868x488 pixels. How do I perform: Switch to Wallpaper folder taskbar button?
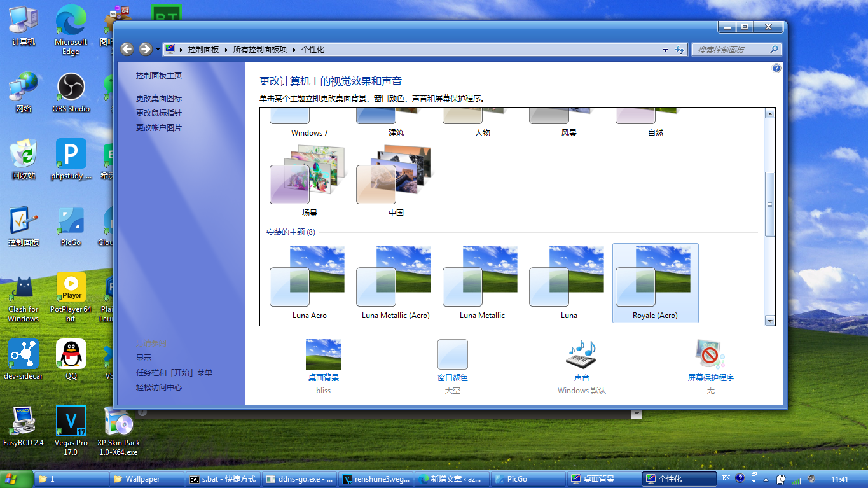[x=146, y=479]
